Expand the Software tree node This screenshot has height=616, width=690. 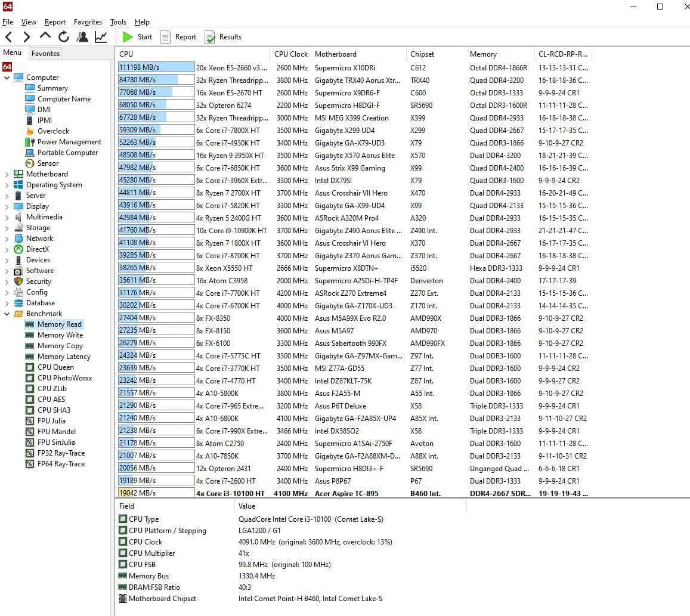[7, 271]
